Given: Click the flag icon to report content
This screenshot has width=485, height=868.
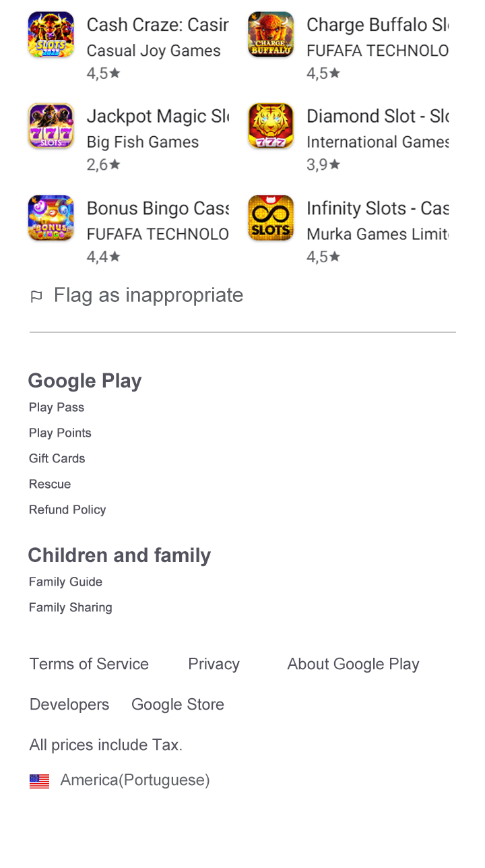Looking at the screenshot, I should point(36,296).
